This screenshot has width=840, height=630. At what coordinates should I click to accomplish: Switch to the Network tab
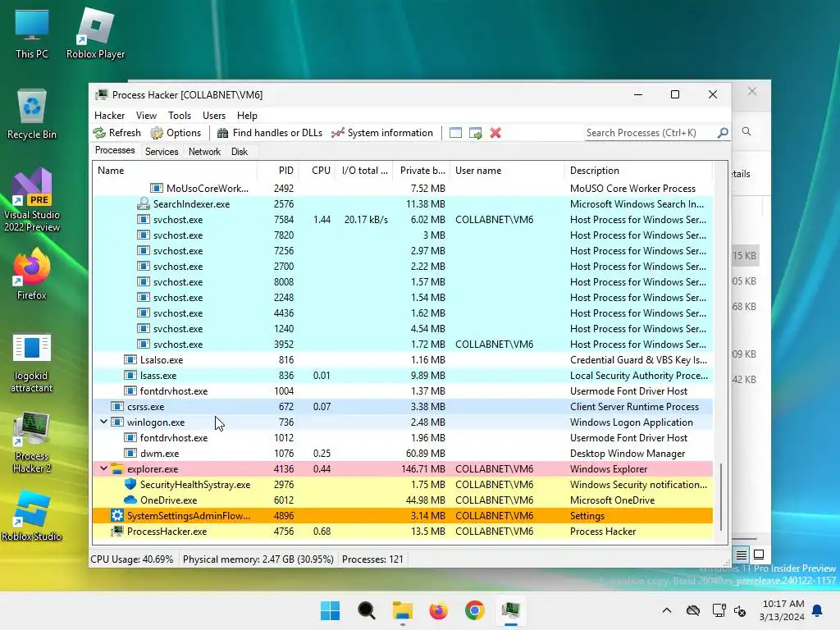[204, 152]
